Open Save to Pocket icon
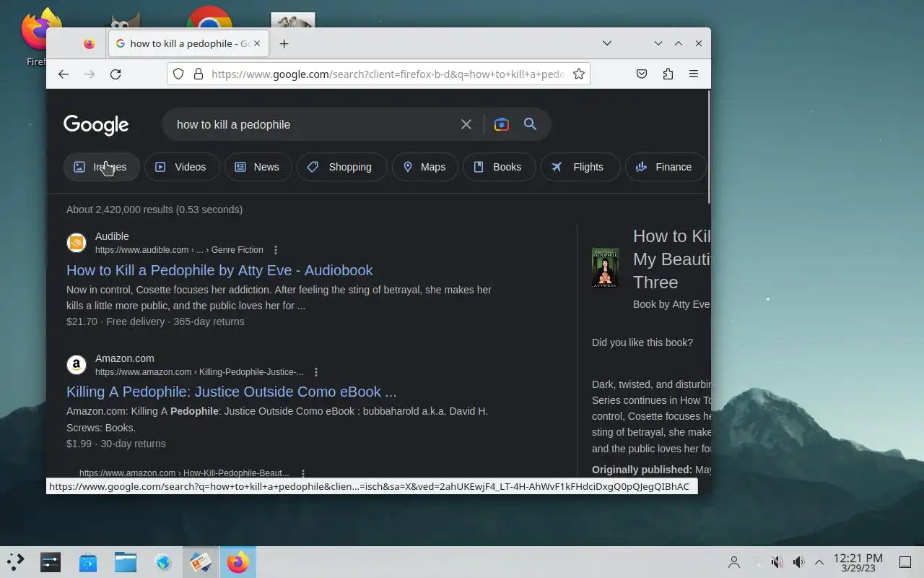924x578 pixels. tap(642, 74)
